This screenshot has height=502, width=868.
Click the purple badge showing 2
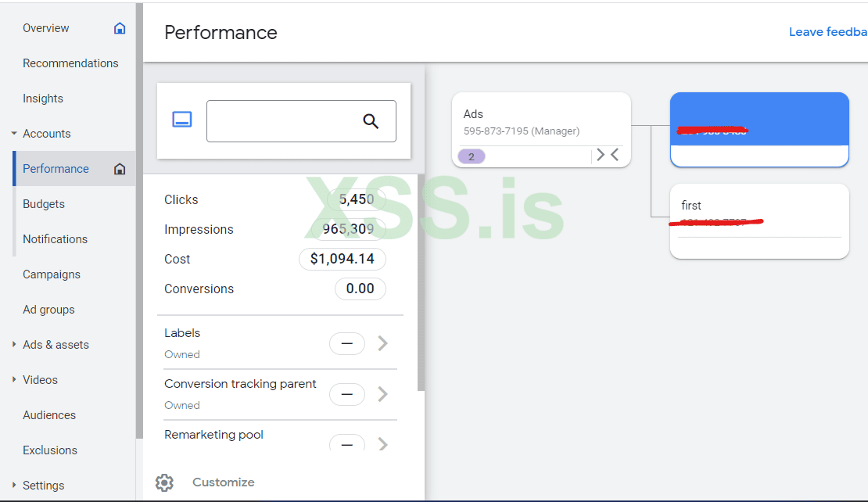tap(472, 156)
